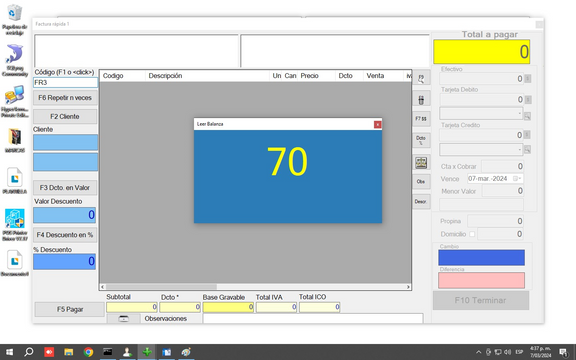Click the volume icon in system tray
Screen dimensions: 576x360
(507, 352)
